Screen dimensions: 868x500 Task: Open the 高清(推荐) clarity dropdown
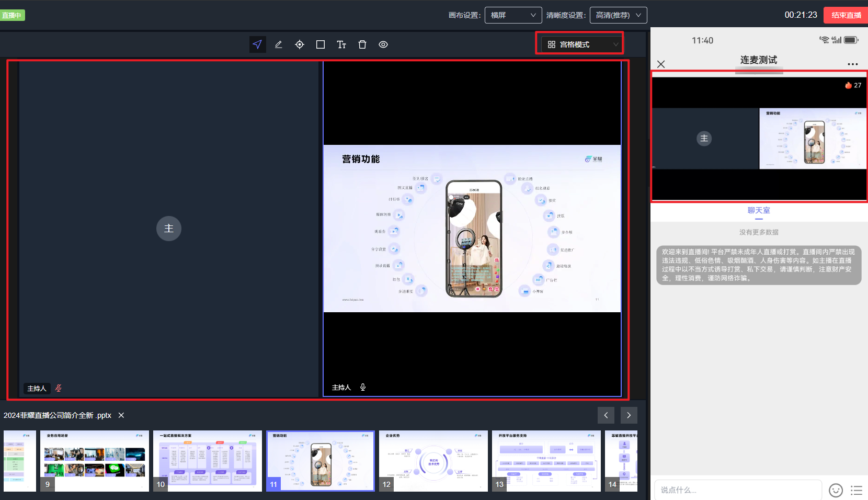[618, 15]
